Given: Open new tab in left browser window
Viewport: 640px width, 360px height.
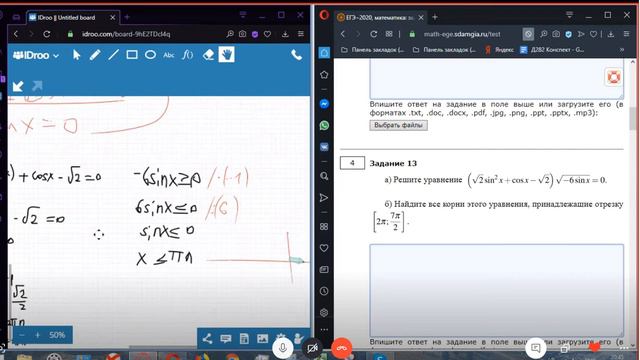Looking at the screenshot, I should 127,17.
